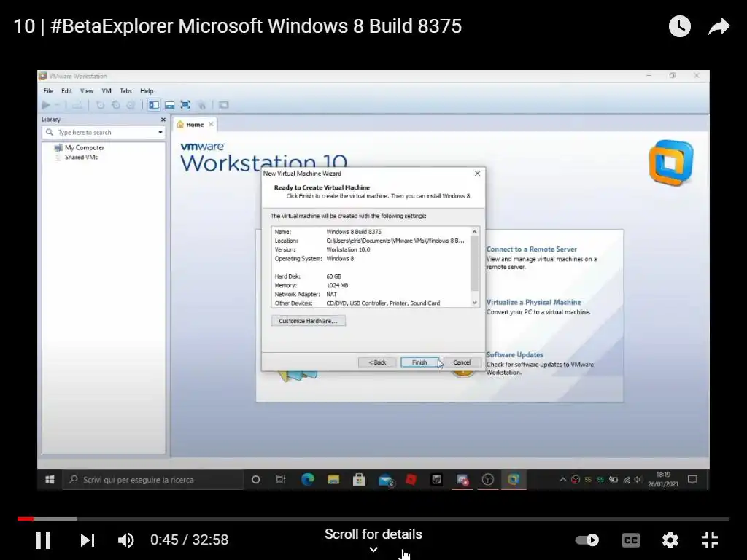The width and height of the screenshot is (747, 560).
Task: Click the Connect to a Remote Server link
Action: [x=531, y=249]
